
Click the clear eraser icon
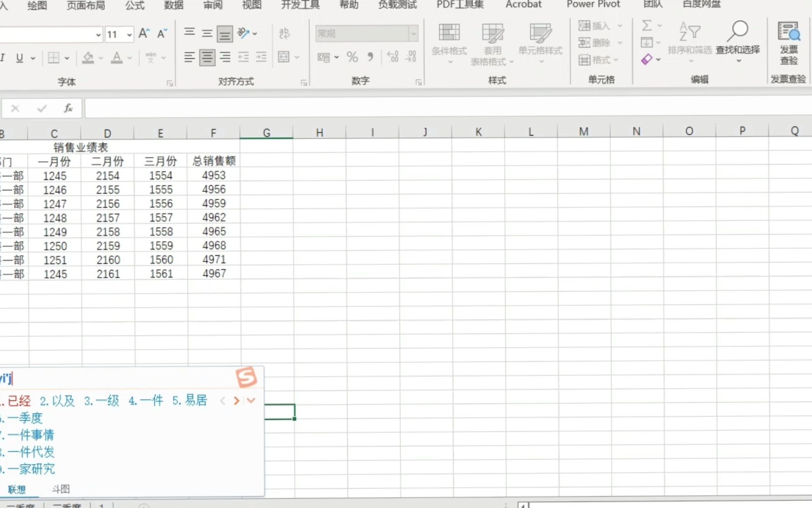pyautogui.click(x=647, y=59)
